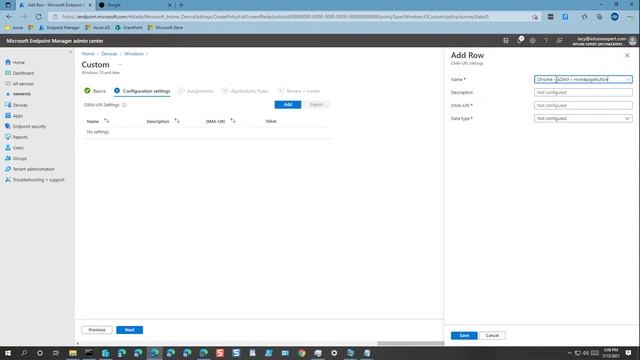Image resolution: width=640 pixels, height=360 pixels.
Task: Switch to the Basics step
Action: point(95,91)
